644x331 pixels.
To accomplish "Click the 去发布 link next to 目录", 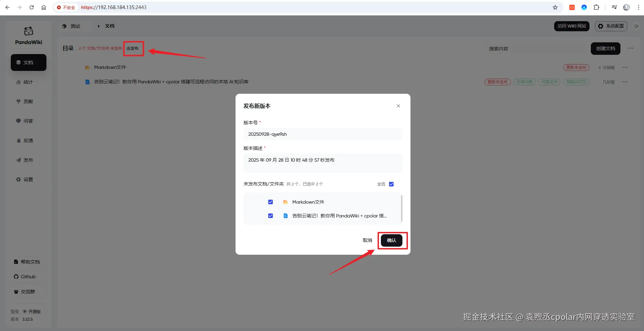I will (133, 48).
